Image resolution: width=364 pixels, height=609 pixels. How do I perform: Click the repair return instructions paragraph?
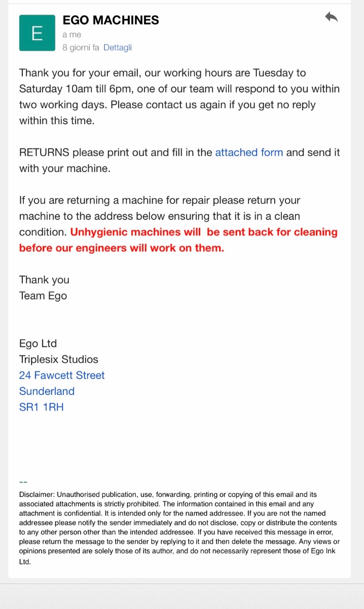[x=178, y=224]
